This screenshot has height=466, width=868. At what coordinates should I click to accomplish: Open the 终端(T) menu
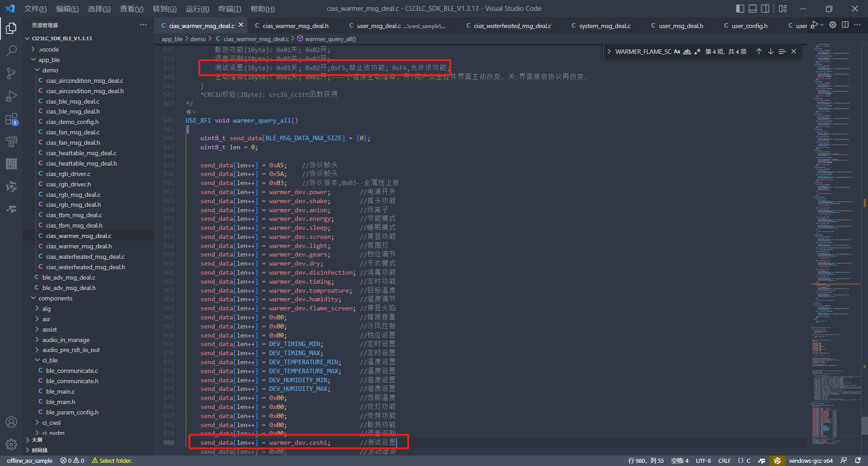click(230, 9)
